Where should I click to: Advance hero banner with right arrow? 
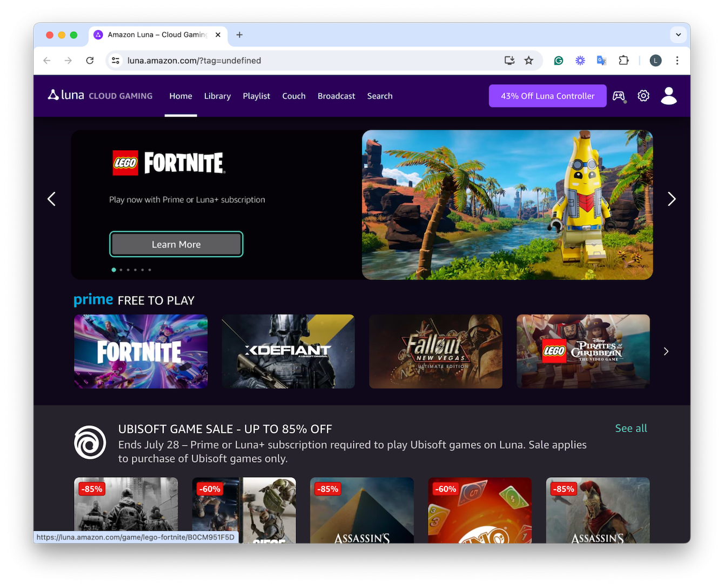(x=671, y=199)
